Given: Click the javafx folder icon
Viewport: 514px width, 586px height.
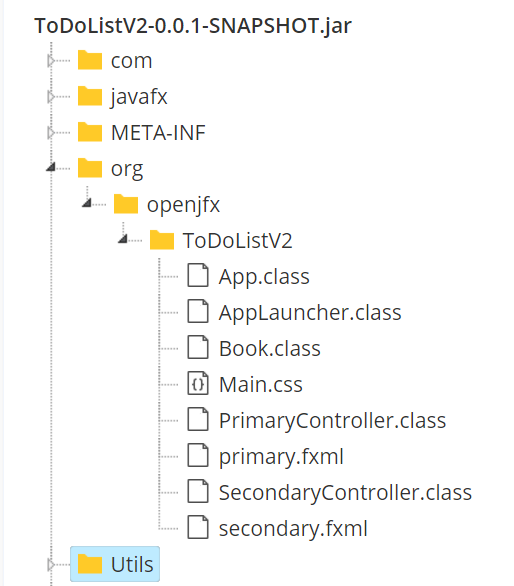Looking at the screenshot, I should [90, 96].
